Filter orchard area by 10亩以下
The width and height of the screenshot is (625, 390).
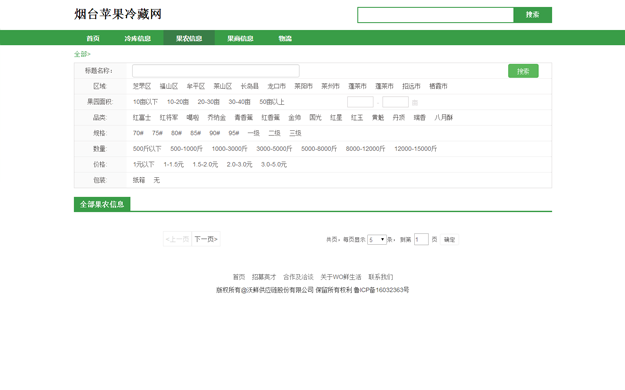145,102
